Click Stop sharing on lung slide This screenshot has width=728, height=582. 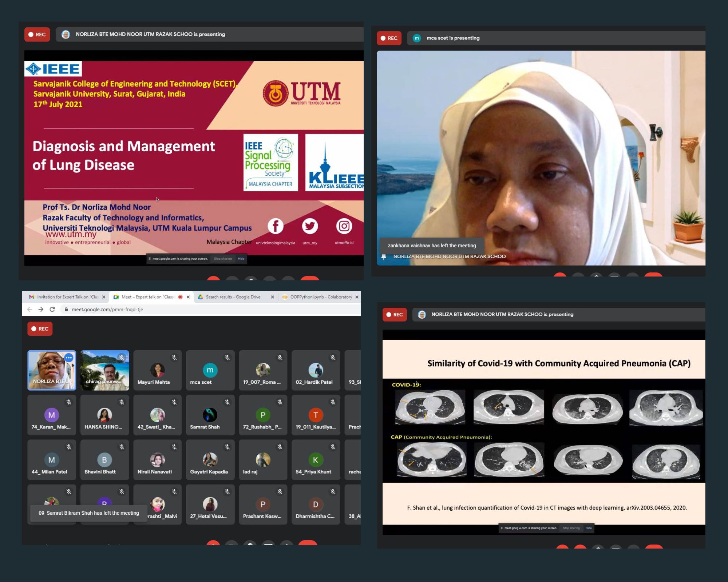tap(571, 528)
